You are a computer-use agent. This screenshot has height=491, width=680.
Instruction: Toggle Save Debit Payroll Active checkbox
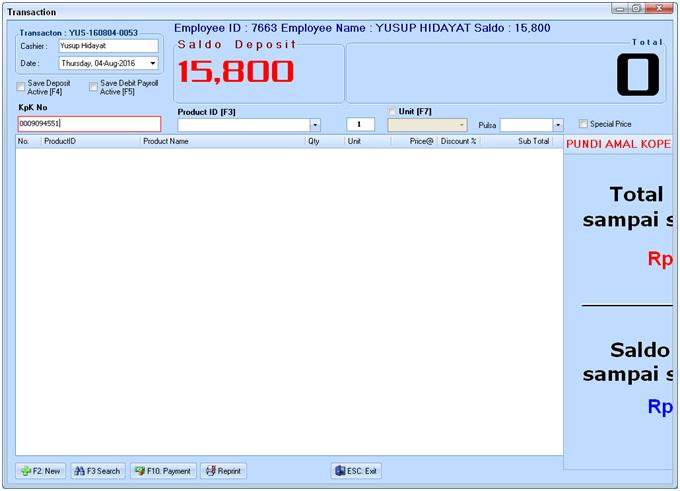click(x=94, y=87)
